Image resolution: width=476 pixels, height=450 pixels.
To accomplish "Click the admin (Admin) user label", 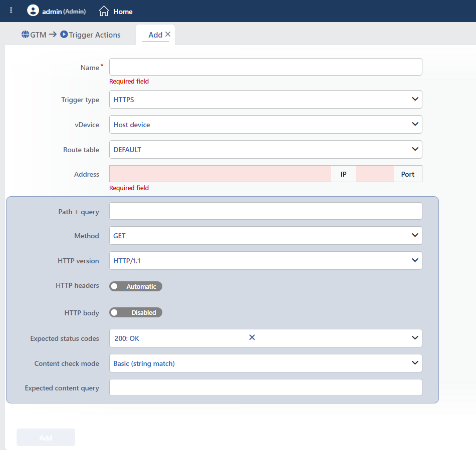I will (x=64, y=12).
